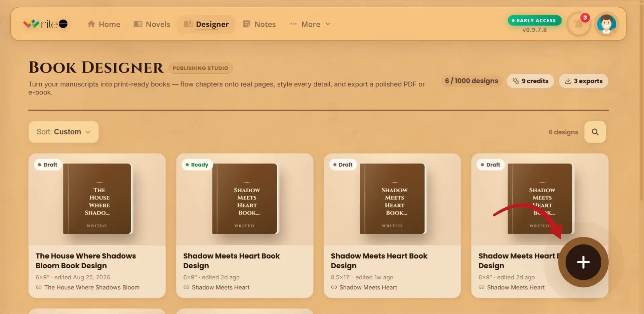644x314 pixels.
Task: Click the Designer open-book icon
Action: pos(188,24)
